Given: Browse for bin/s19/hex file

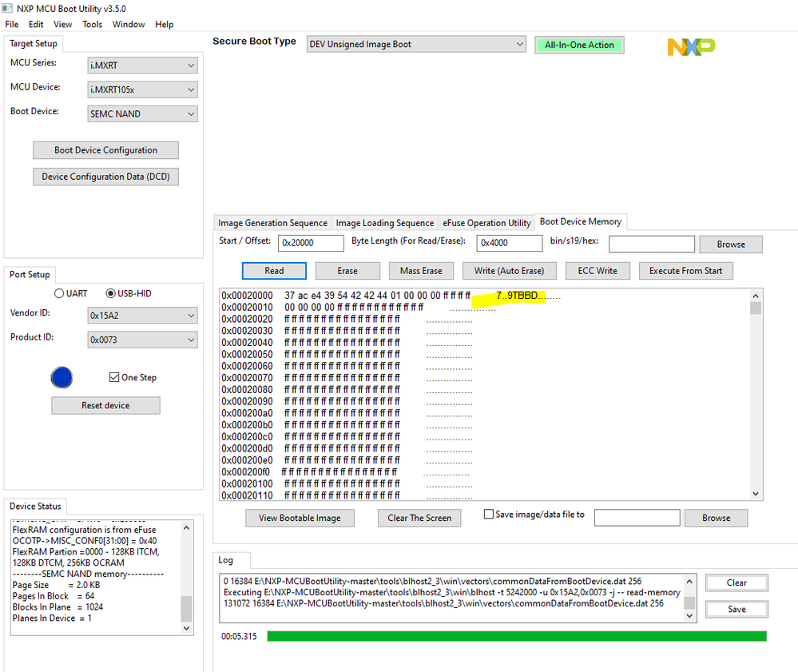Looking at the screenshot, I should tap(732, 245).
